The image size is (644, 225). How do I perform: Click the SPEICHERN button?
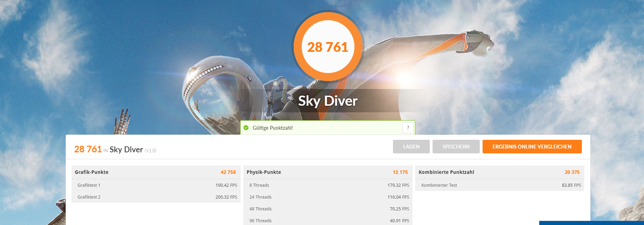pos(456,147)
